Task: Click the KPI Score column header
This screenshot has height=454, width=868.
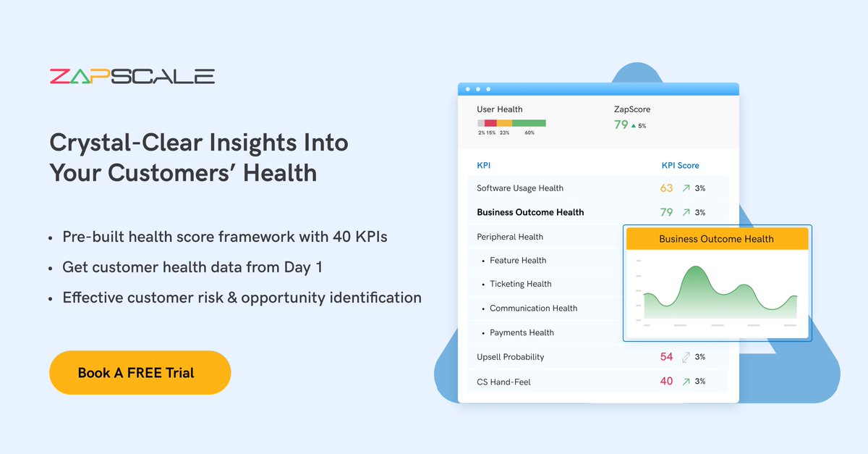Action: pyautogui.click(x=681, y=165)
